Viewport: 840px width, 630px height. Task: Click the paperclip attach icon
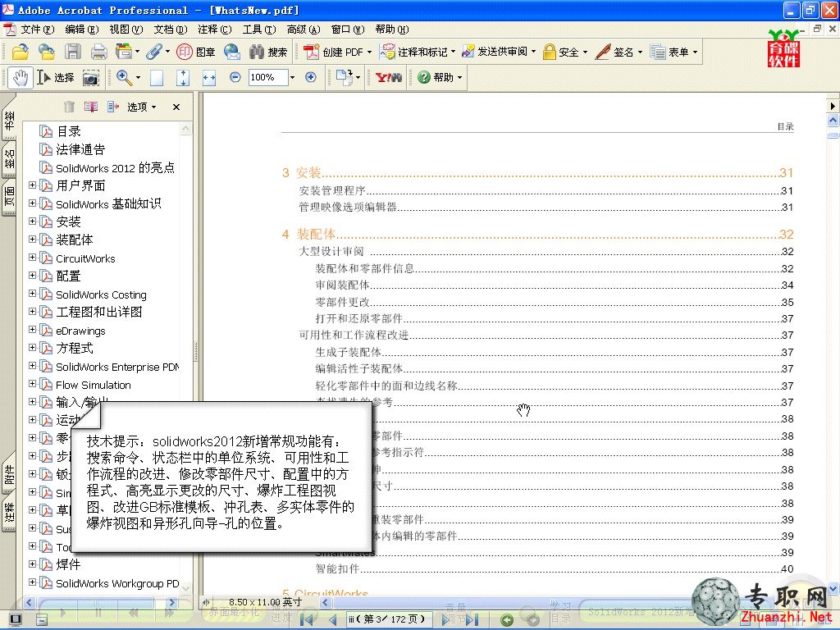pos(153,52)
